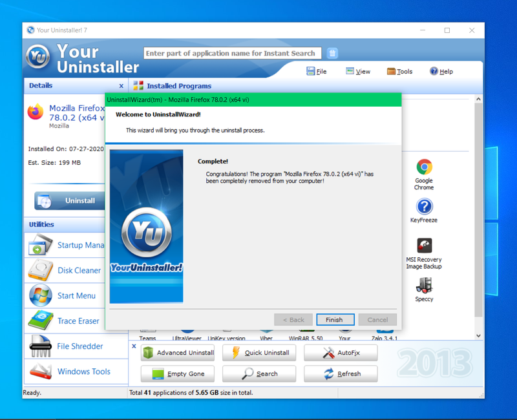
Task: Open Windows Tools utility
Action: (x=65, y=372)
